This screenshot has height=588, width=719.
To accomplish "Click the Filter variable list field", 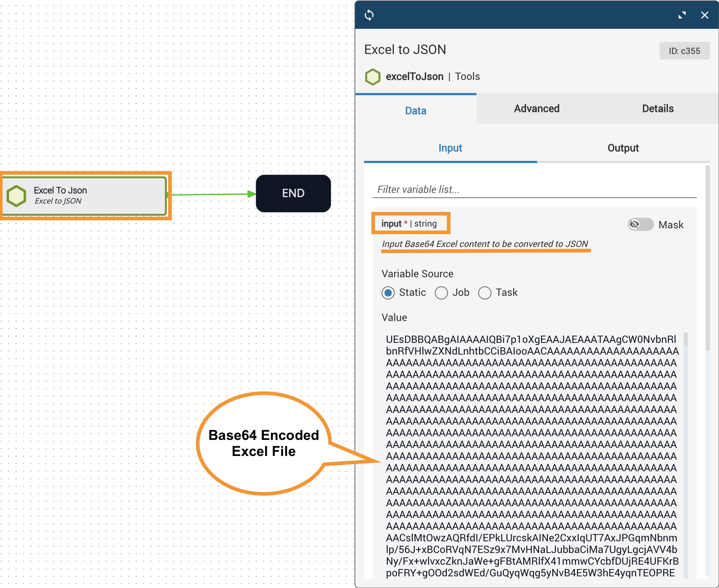I will [x=534, y=190].
